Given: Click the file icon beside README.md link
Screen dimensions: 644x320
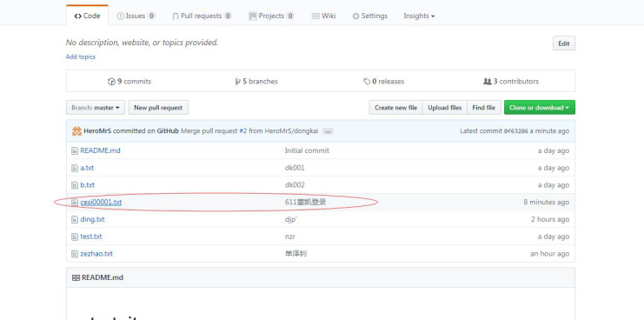Looking at the screenshot, I should (x=75, y=150).
